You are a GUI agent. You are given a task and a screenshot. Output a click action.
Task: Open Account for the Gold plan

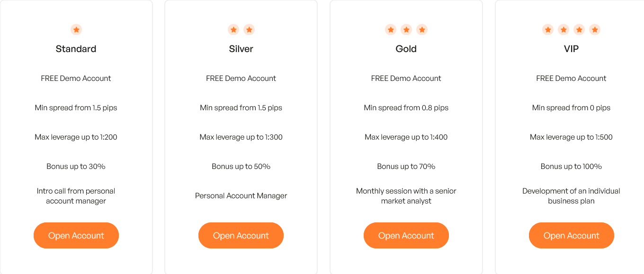(406, 235)
